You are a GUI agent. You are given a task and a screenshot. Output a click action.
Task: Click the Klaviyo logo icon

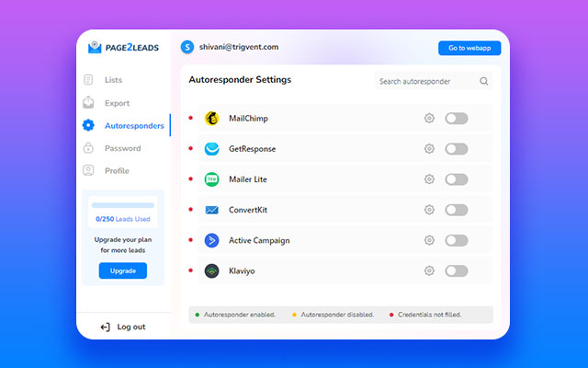(212, 270)
